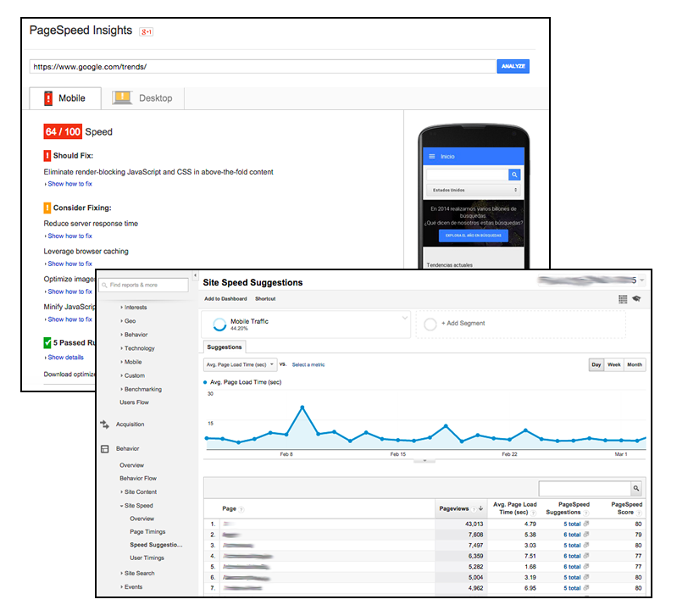Click the table search magnifier button
The height and width of the screenshot is (616, 677).
pos(636,489)
